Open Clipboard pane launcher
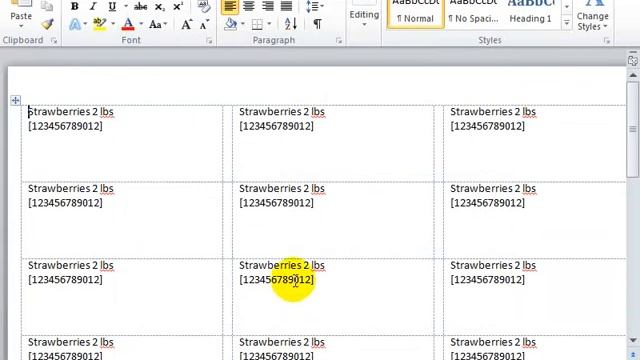 54,40
